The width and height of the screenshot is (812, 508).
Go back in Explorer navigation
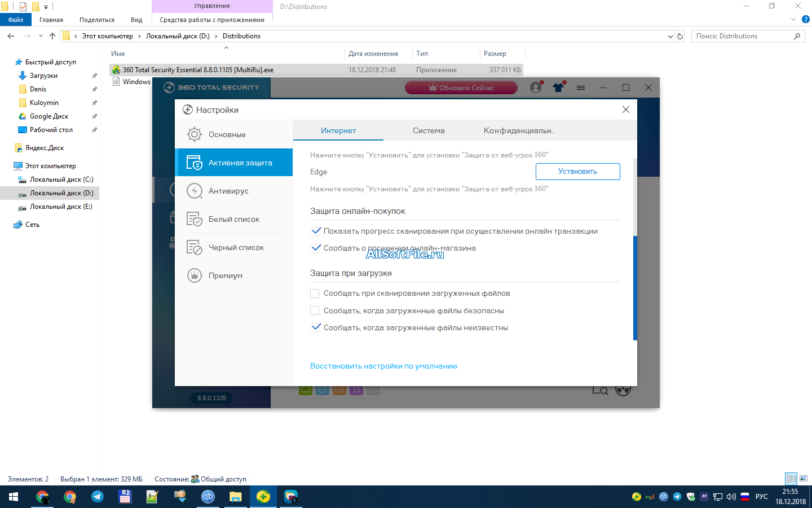(11, 36)
